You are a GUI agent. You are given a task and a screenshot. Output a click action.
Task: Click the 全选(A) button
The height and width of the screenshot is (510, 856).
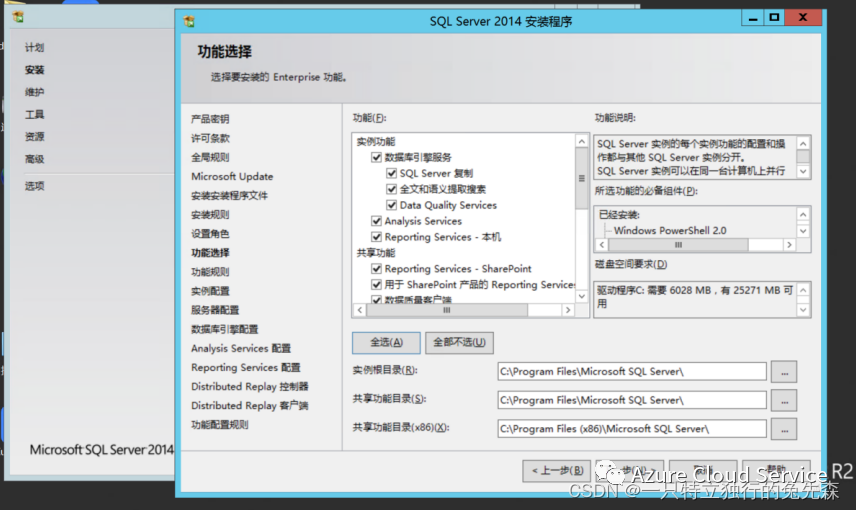pos(387,343)
